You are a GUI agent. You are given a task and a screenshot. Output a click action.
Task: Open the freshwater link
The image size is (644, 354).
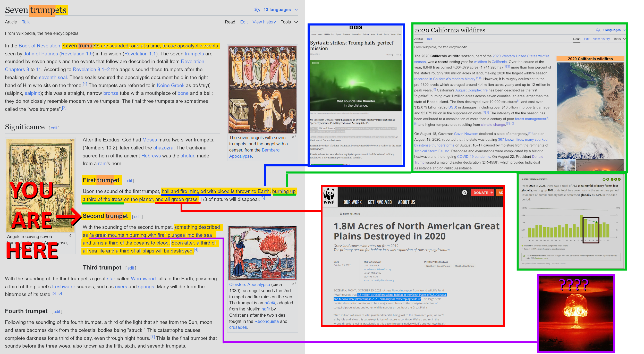[64, 287]
